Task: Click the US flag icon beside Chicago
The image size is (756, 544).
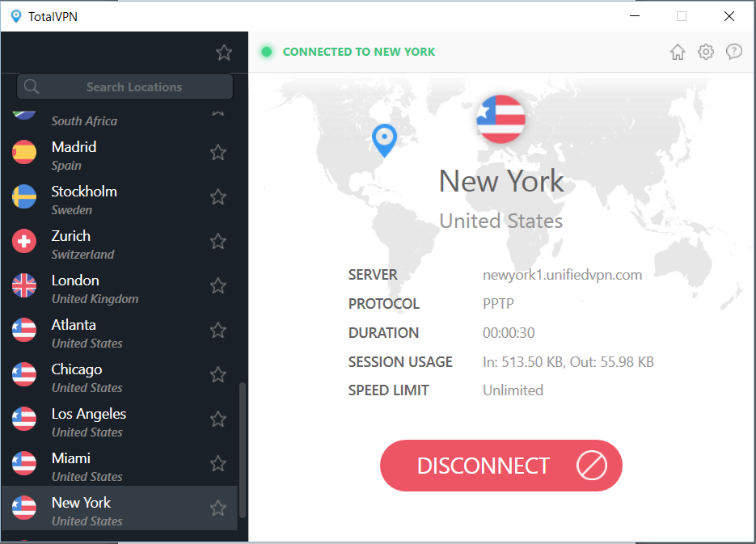Action: [24, 374]
